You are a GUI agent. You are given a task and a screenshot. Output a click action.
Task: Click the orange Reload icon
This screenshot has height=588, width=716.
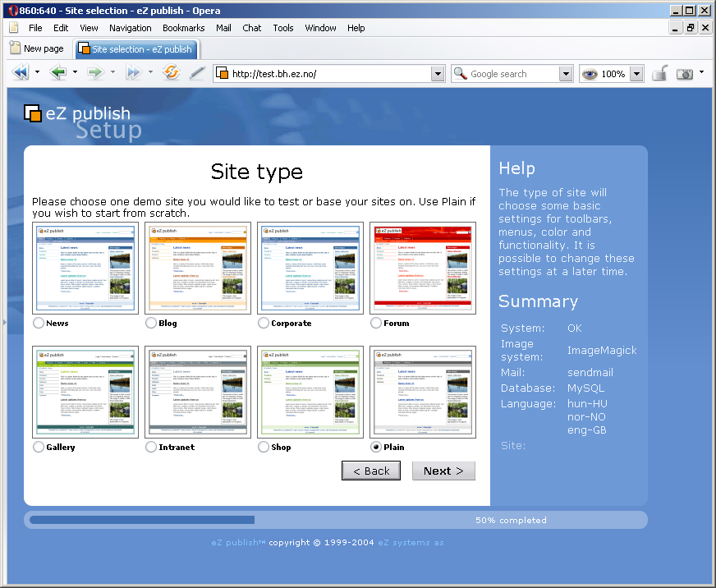tap(172, 72)
